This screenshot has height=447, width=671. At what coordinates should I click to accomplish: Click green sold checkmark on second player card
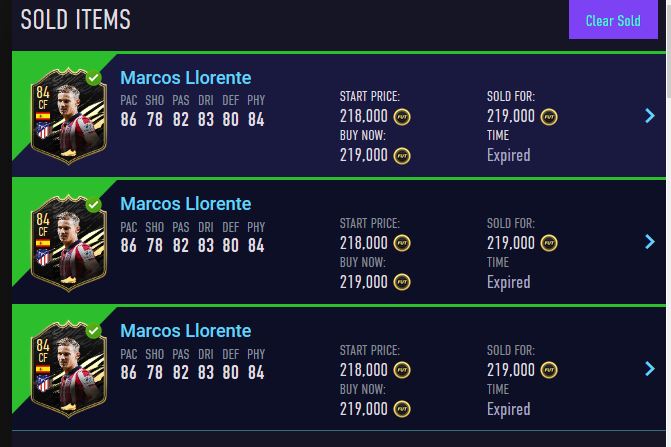[x=93, y=204]
